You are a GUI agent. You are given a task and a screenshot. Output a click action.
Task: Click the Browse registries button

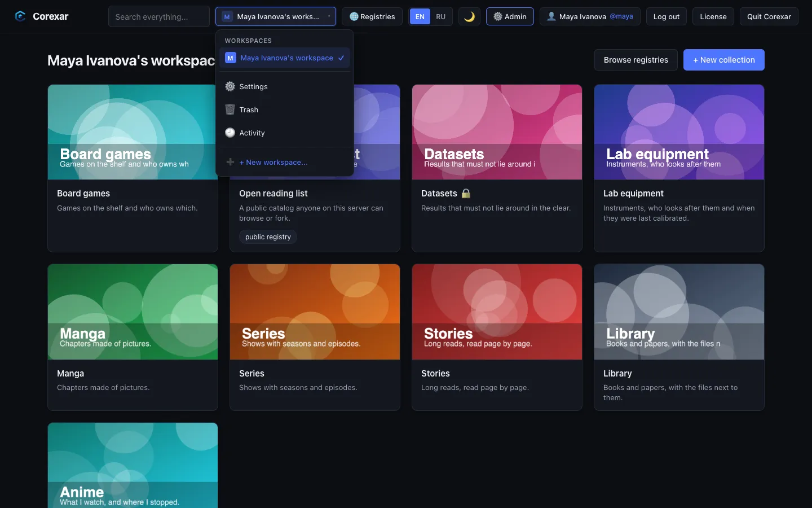point(636,60)
